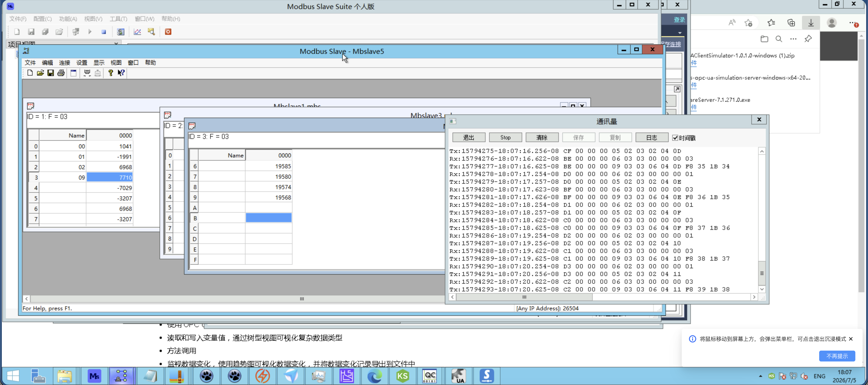This screenshot has height=385, width=868.
Task: Click yellow question mark Help icon
Action: point(111,73)
